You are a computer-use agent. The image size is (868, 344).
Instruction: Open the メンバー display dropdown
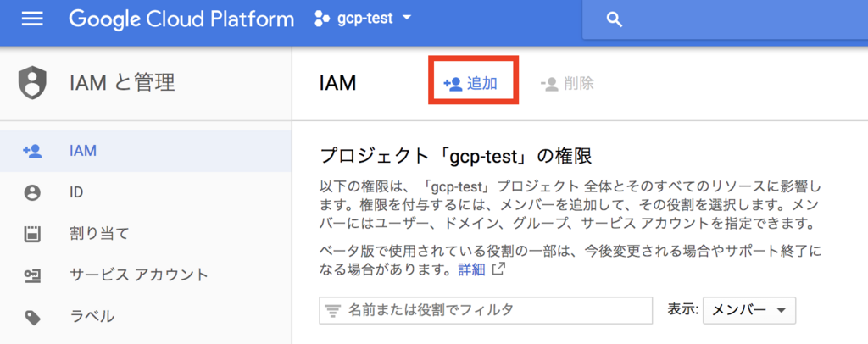749,310
